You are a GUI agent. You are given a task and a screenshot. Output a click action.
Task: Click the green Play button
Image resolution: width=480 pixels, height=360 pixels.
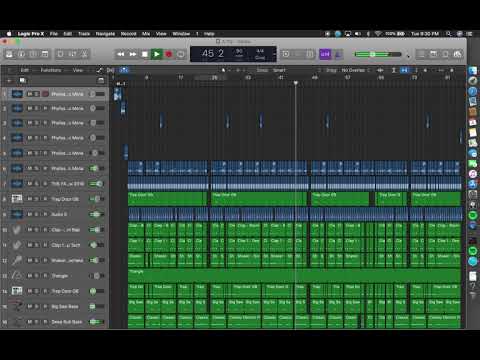tap(157, 54)
